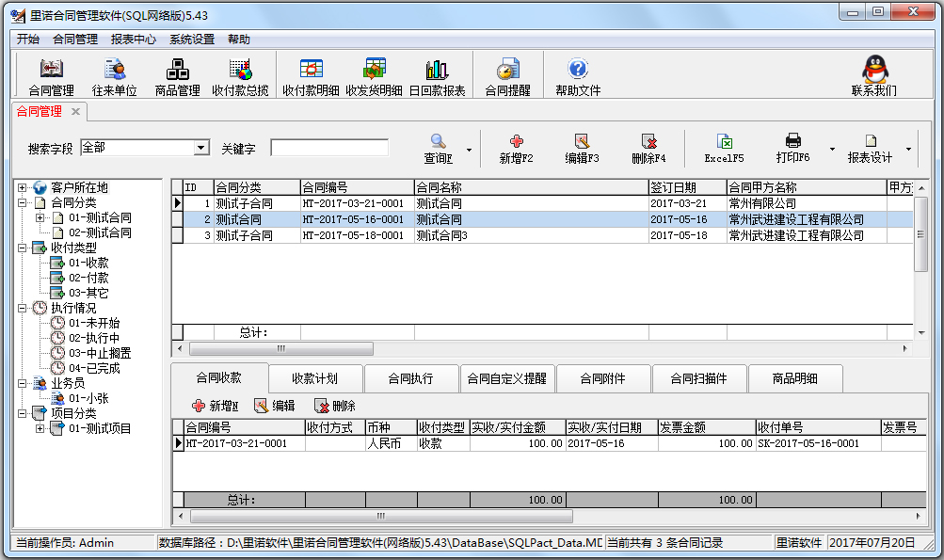Collapse the 业务员 tree node
This screenshot has height=560, width=944.
coord(23,384)
